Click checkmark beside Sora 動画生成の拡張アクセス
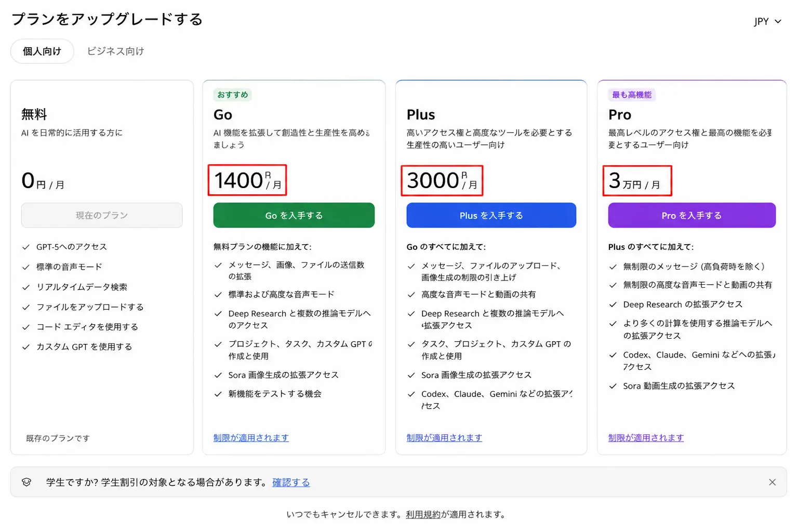Screen dimensions: 798x532 [613, 387]
